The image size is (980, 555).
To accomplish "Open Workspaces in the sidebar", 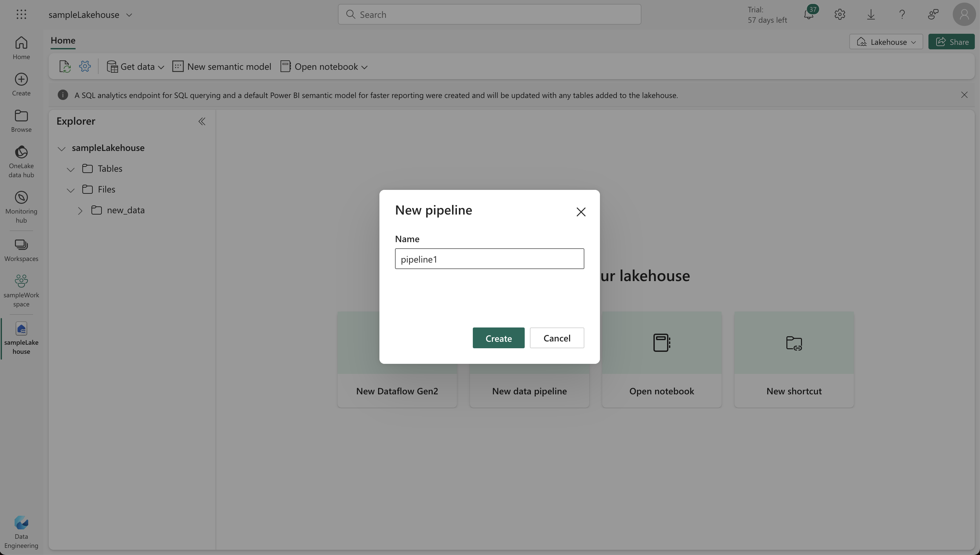I will (21, 250).
